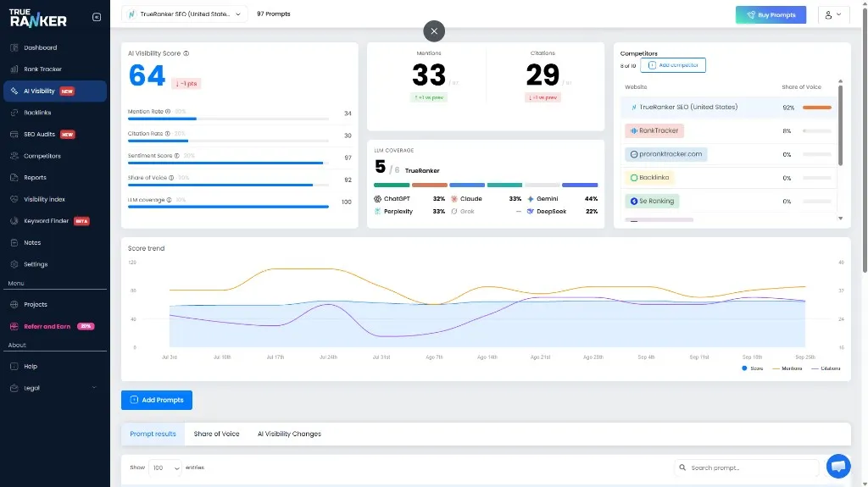
Task: Click info icon next to AI Visibility Score
Action: point(186,53)
